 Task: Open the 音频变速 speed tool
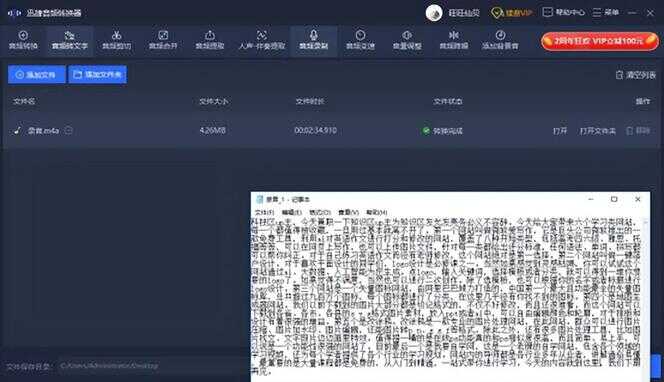pyautogui.click(x=360, y=40)
